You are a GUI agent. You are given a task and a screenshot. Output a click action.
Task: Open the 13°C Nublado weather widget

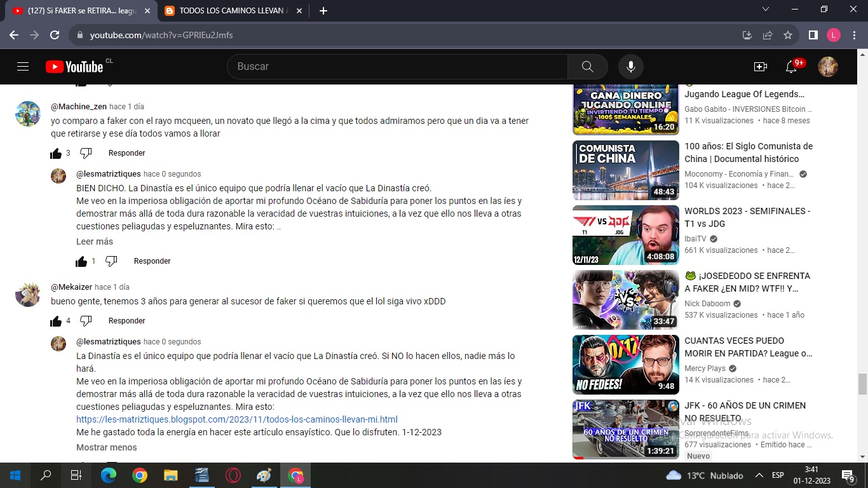(705, 475)
